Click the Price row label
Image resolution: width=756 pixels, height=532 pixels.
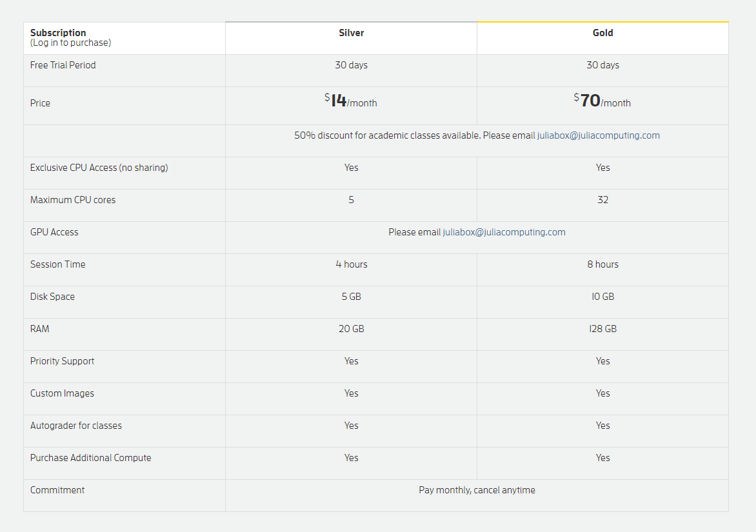coord(40,103)
